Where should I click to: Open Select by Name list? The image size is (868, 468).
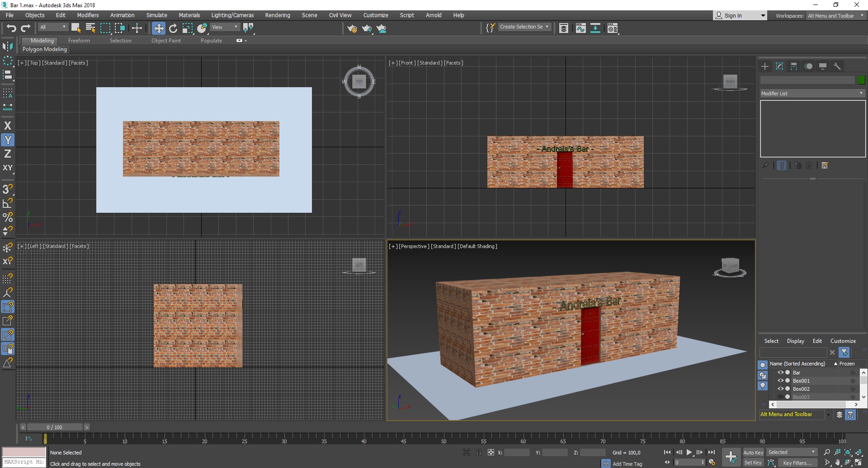tap(90, 28)
